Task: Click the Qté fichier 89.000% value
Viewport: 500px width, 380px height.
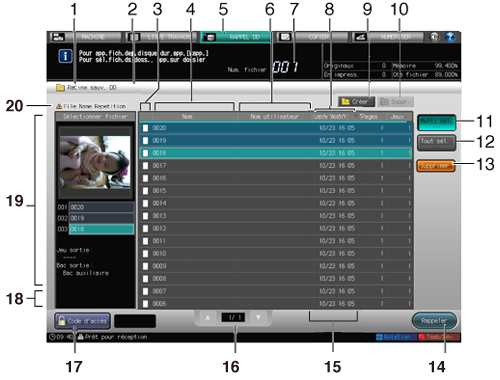Action: (x=446, y=75)
